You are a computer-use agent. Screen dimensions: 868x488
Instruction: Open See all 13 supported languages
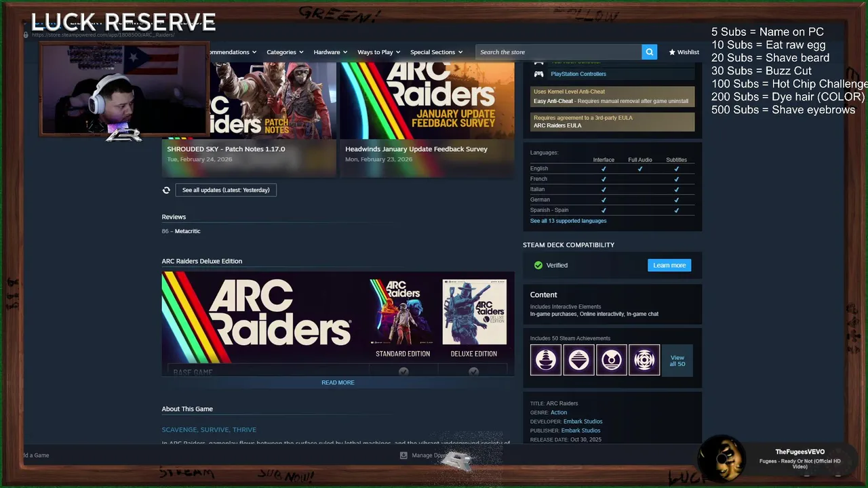[x=568, y=221]
